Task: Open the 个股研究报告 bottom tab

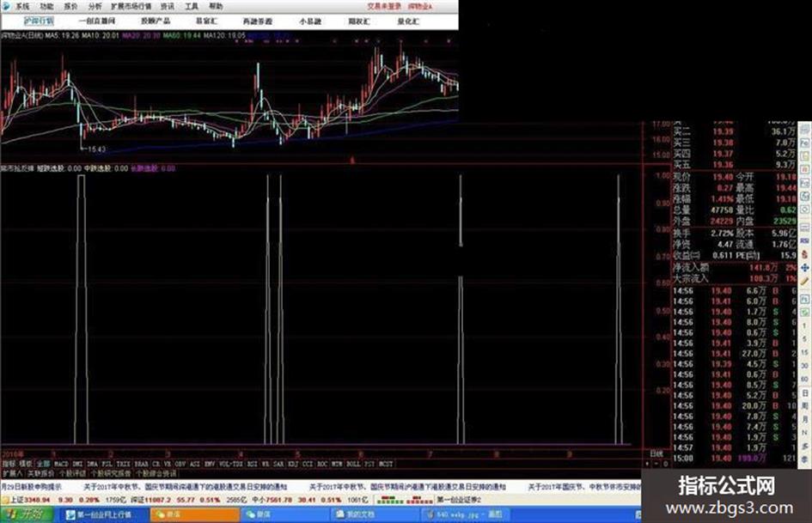Action: (111, 473)
